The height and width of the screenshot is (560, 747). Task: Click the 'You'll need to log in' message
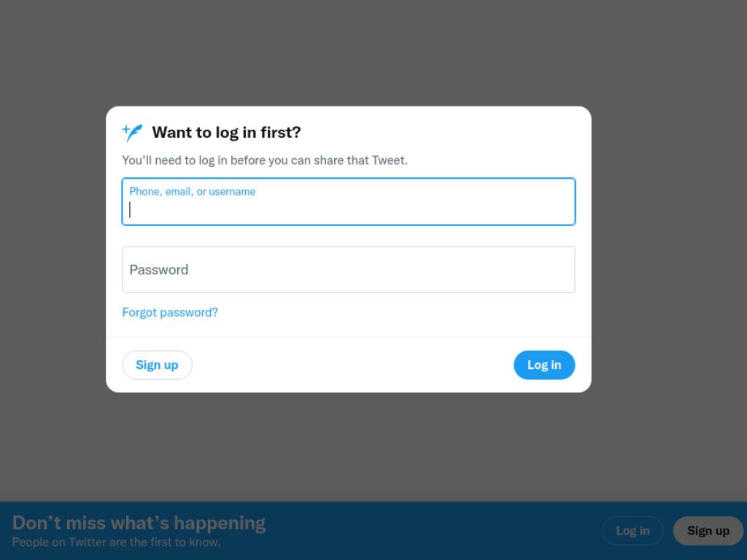[265, 160]
